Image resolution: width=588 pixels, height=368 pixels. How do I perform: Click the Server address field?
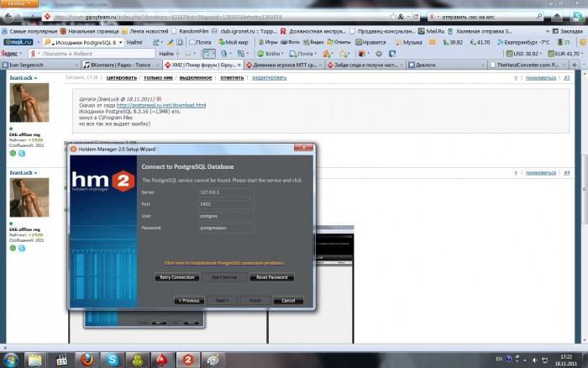pos(226,192)
